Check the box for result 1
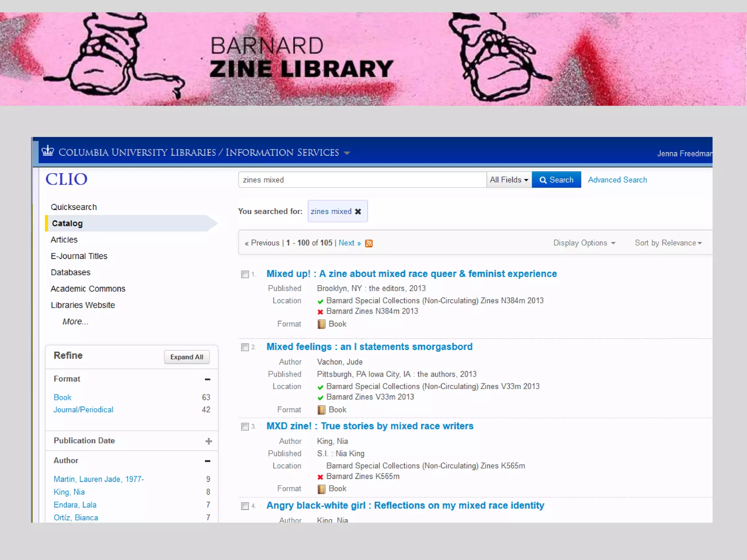Image resolution: width=747 pixels, height=560 pixels. [x=245, y=274]
